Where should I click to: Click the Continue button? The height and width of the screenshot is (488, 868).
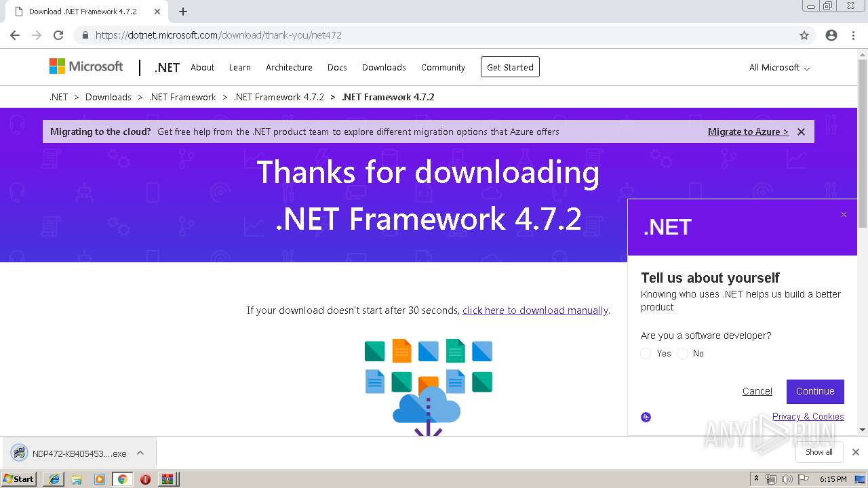pyautogui.click(x=815, y=391)
